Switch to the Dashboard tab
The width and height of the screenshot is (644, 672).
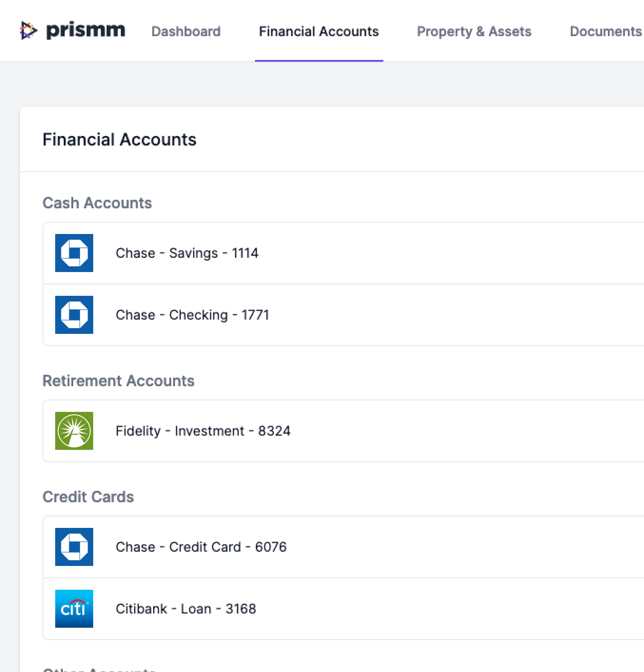tap(186, 31)
